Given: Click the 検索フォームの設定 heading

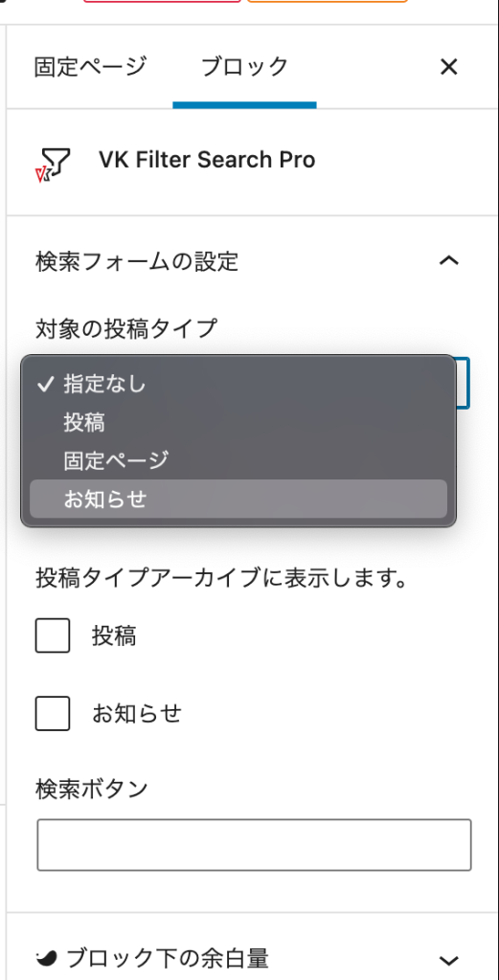Looking at the screenshot, I should pyautogui.click(x=137, y=261).
